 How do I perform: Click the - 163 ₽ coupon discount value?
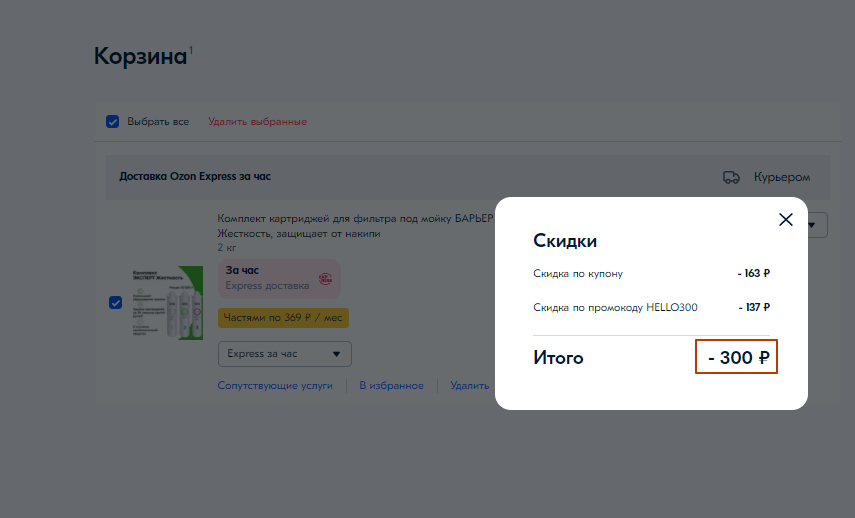[x=754, y=273]
